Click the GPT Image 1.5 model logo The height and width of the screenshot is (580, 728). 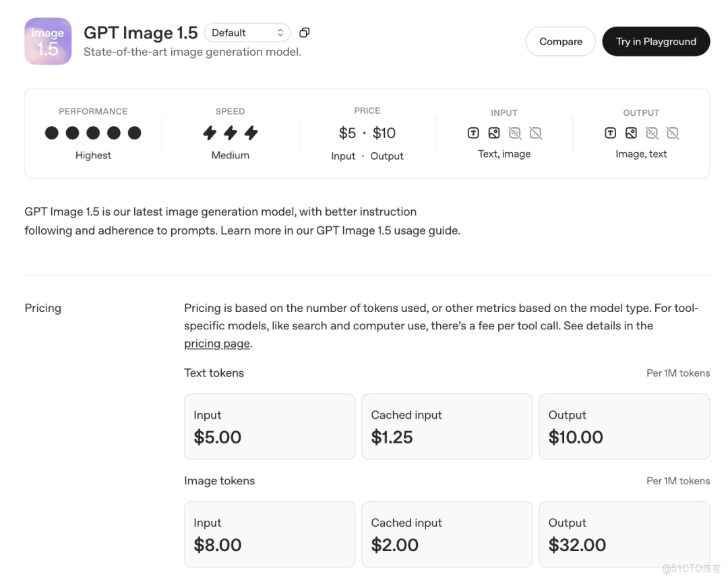48,41
